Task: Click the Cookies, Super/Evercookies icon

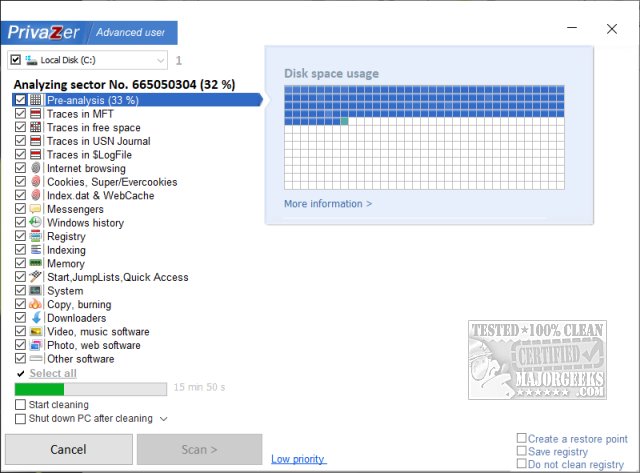Action: point(36,181)
